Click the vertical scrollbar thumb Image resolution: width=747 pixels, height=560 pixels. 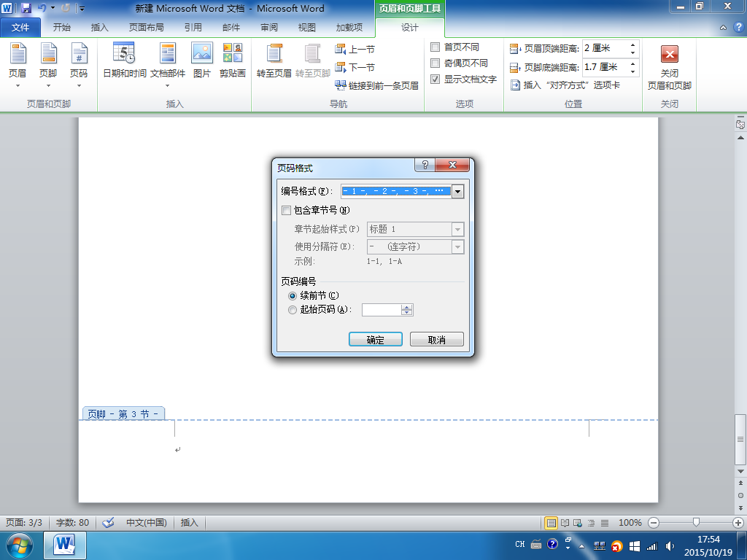click(x=740, y=439)
